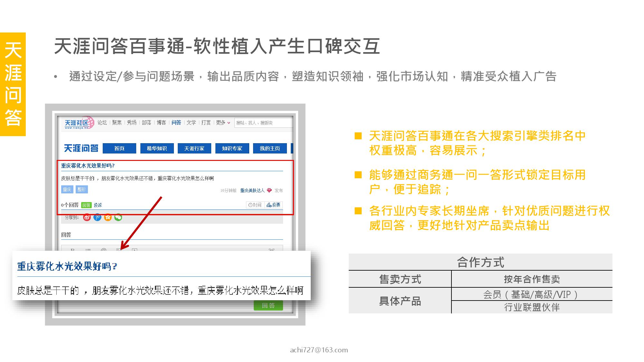Go to 秀场 section
This screenshot has height=362, width=644.
click(132, 123)
